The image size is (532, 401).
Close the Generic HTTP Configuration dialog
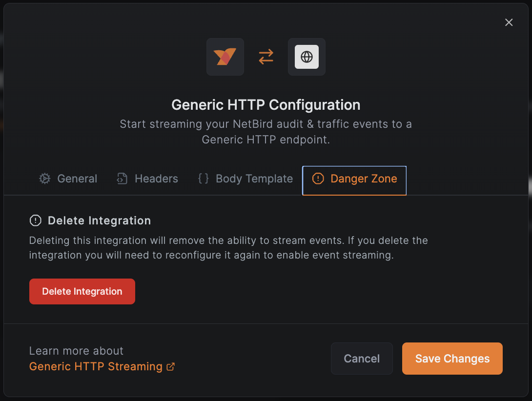tap(509, 22)
